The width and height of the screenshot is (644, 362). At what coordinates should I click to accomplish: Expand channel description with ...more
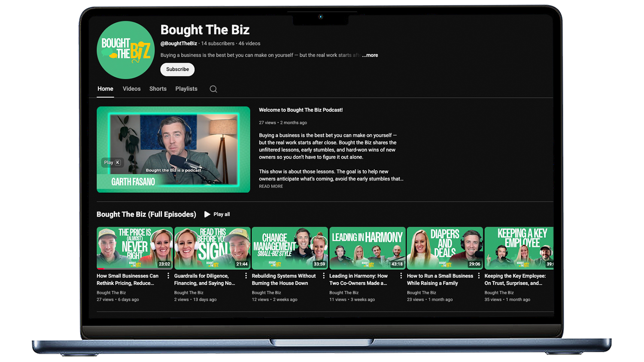(x=370, y=55)
